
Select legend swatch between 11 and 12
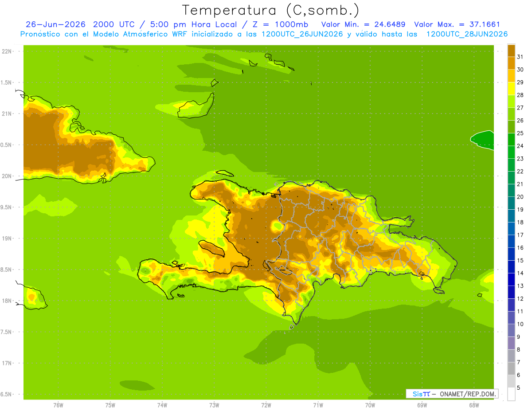coord(511,305)
